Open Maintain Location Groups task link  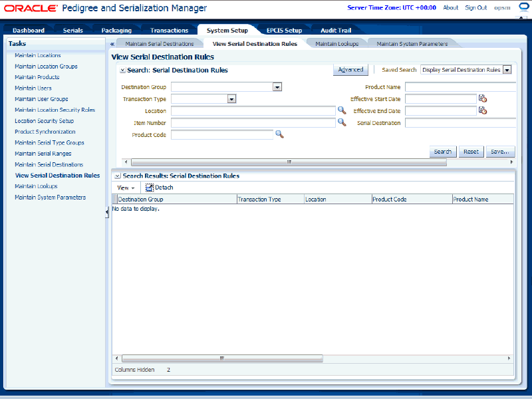pyautogui.click(x=46, y=66)
